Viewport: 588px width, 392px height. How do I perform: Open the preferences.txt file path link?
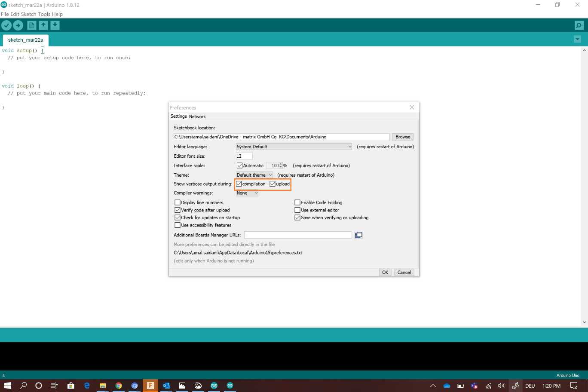pyautogui.click(x=238, y=253)
